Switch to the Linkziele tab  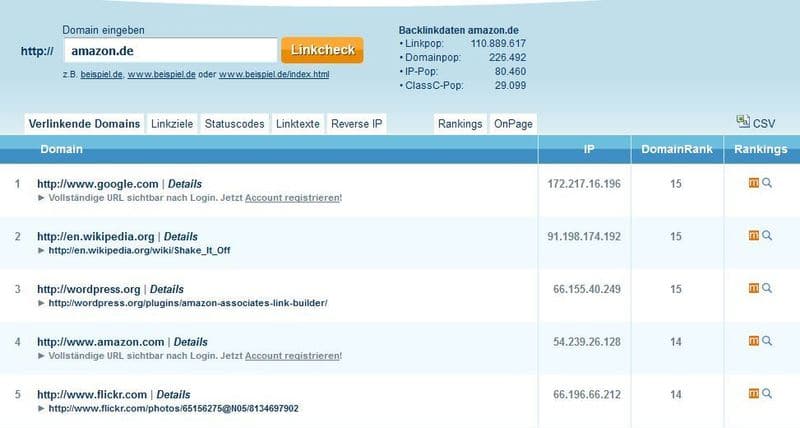pyautogui.click(x=172, y=124)
